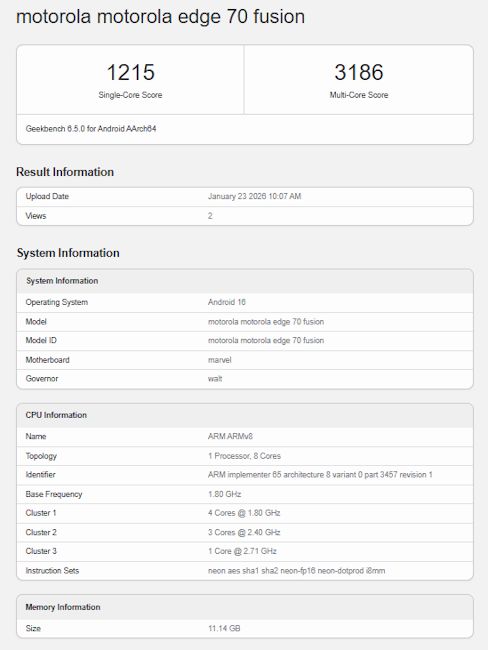Image resolution: width=488 pixels, height=650 pixels.
Task: Select the ARM implementer 65 identifier string
Action: click(320, 475)
